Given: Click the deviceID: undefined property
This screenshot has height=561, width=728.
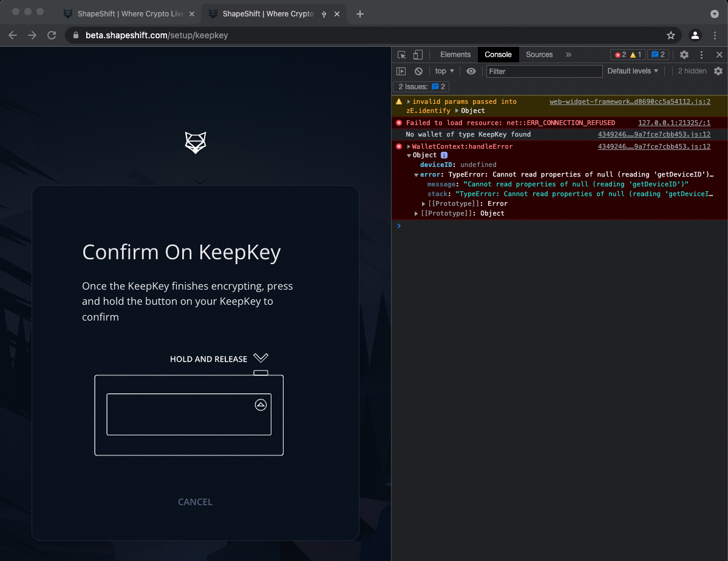Looking at the screenshot, I should point(458,165).
